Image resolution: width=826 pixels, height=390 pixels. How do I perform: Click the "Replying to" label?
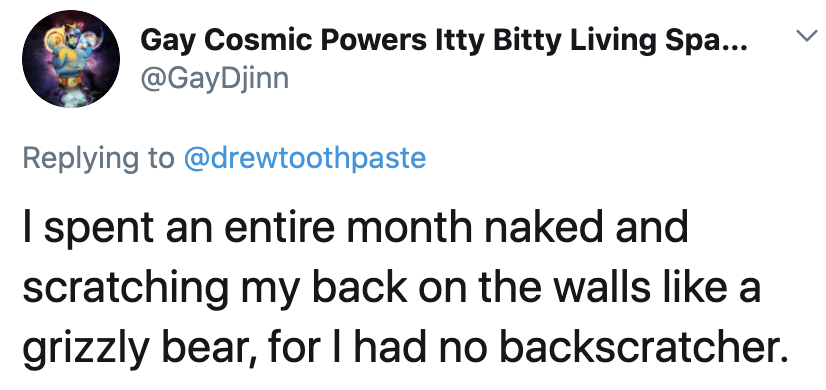point(99,160)
